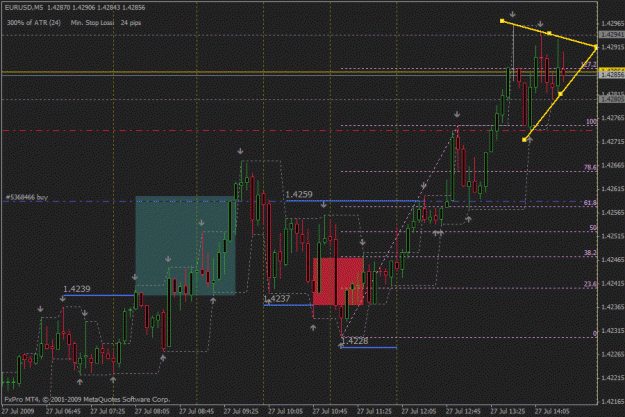Click the 100 Fibonacci level label
Image resolution: width=625 pixels, height=417 pixels.
coord(591,122)
